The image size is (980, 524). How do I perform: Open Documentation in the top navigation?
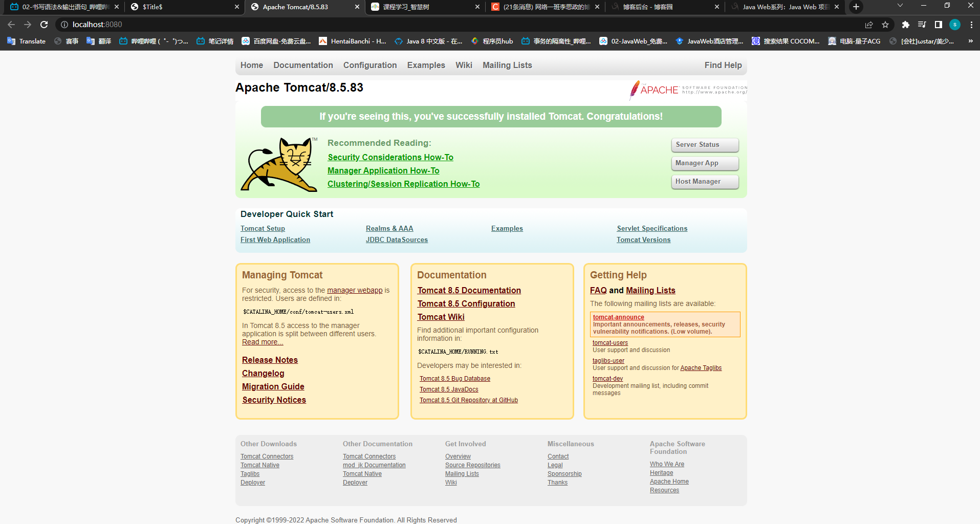click(x=303, y=65)
